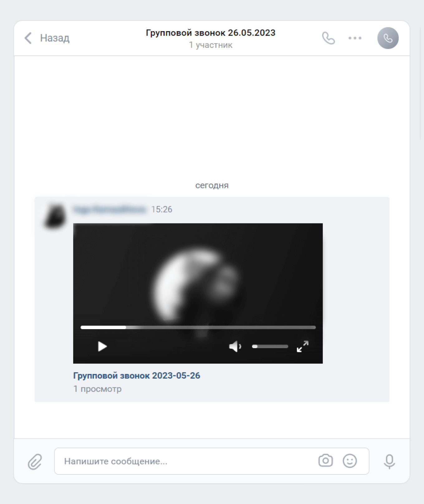
Task: Seek on the video progress bar
Action: pos(198,327)
